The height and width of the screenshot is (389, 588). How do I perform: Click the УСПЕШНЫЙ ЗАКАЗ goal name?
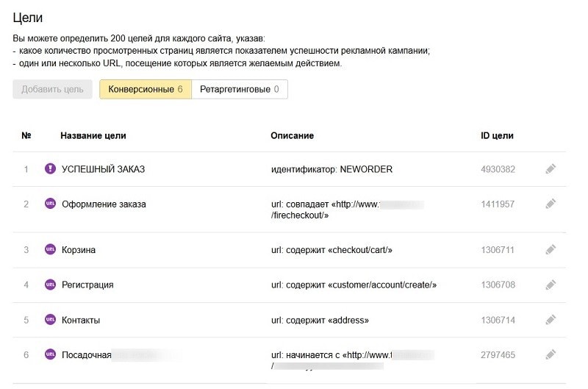tap(103, 169)
